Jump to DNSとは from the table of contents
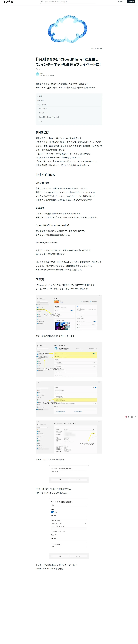 41,101
